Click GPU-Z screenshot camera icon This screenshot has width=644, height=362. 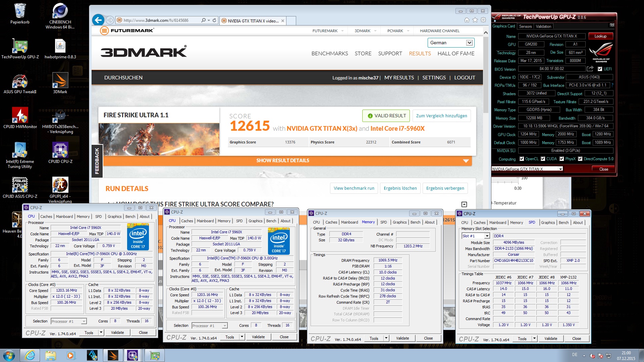point(612,25)
